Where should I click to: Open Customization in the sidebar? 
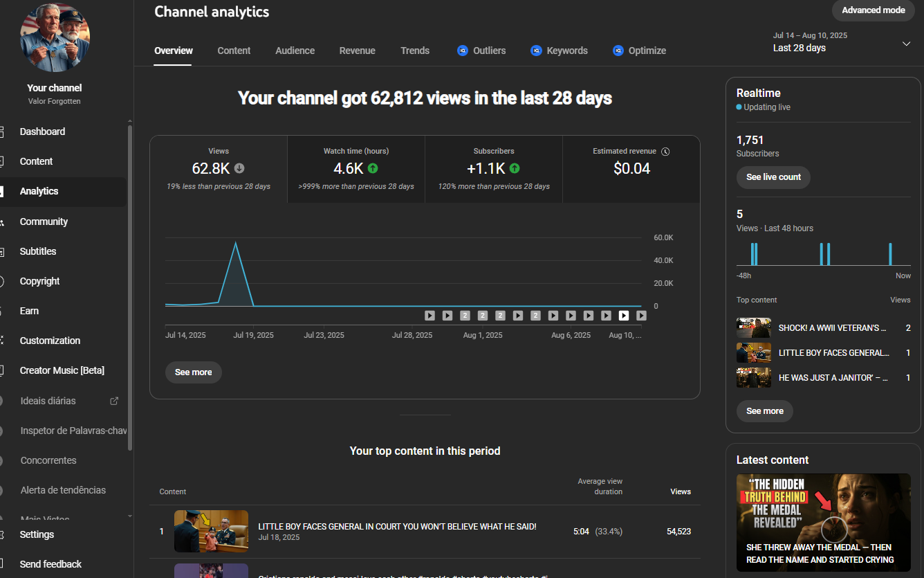coord(63,341)
